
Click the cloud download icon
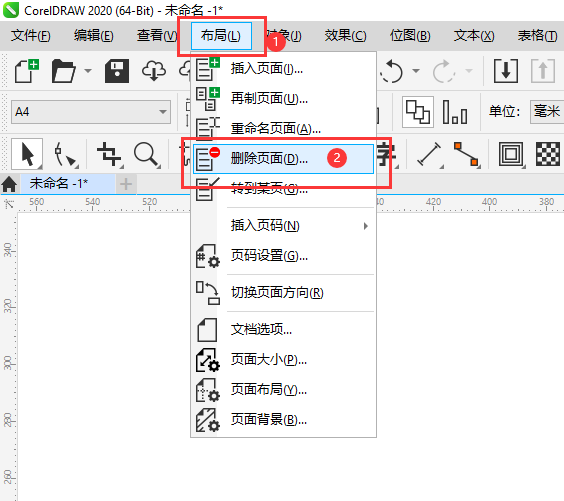[x=154, y=71]
